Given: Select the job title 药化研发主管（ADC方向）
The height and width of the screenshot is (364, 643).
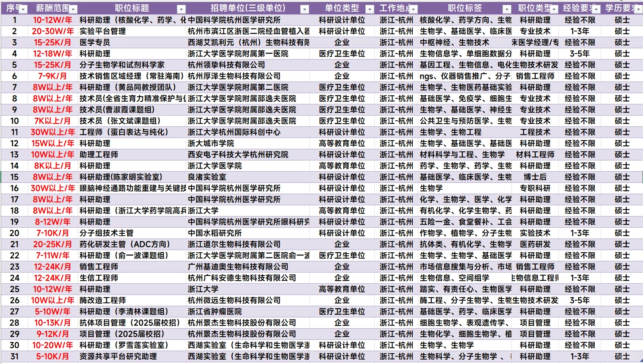Looking at the screenshot, I should coord(125,244).
